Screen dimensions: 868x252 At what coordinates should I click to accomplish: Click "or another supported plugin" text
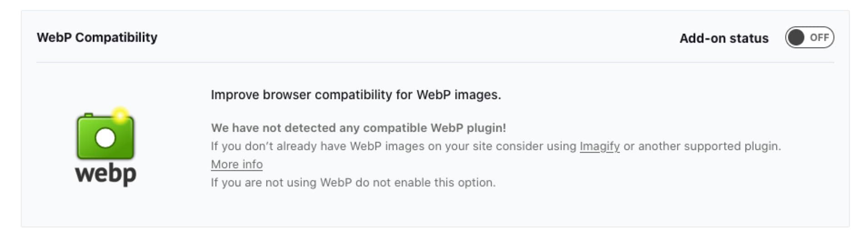pos(702,146)
